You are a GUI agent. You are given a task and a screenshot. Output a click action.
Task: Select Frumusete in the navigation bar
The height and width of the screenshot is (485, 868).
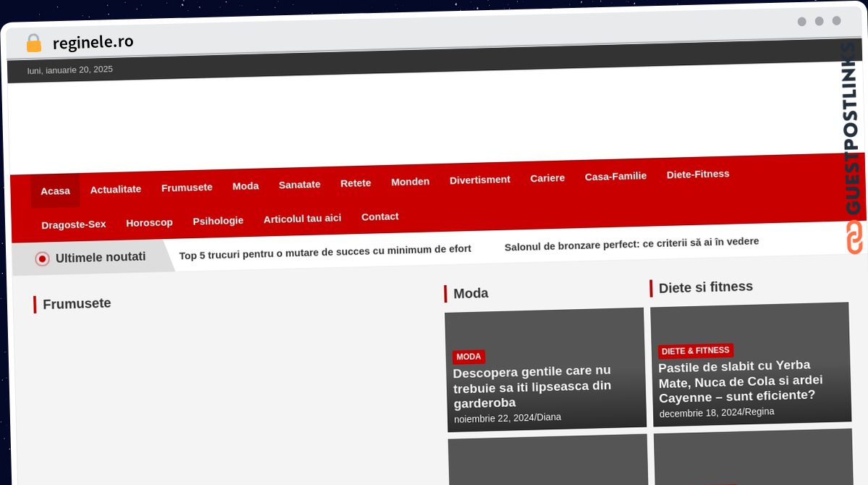pyautogui.click(x=187, y=187)
